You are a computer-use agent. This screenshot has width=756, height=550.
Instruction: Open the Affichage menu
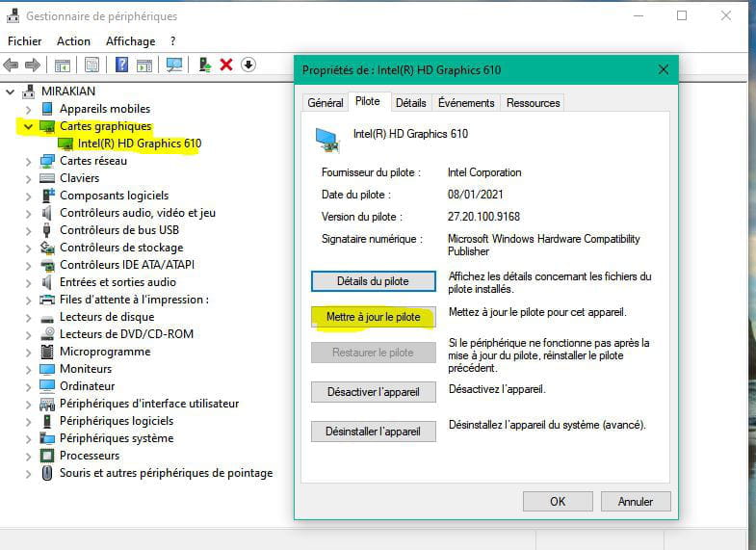[130, 41]
